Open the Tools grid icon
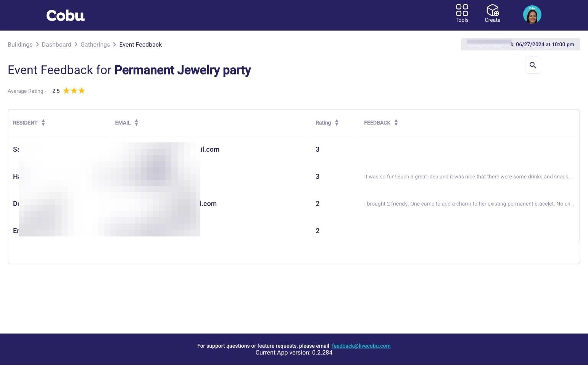This screenshot has width=588, height=366. [x=462, y=10]
